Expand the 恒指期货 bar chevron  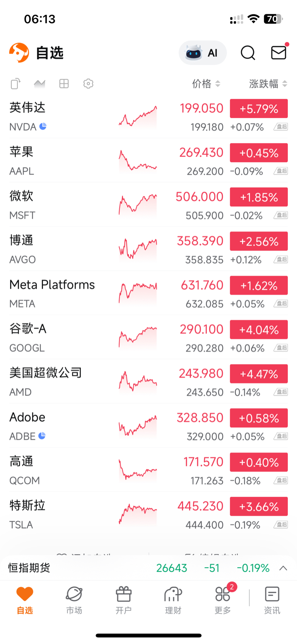pos(283,568)
